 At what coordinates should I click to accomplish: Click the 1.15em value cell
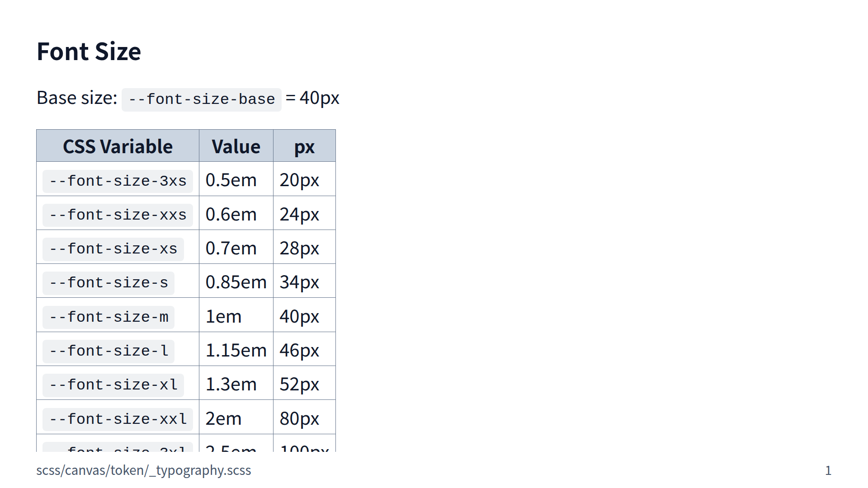(236, 351)
